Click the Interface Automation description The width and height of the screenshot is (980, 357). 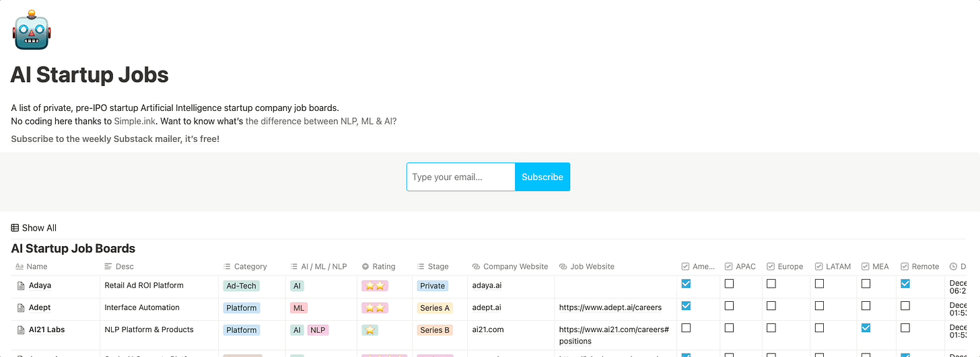[142, 308]
